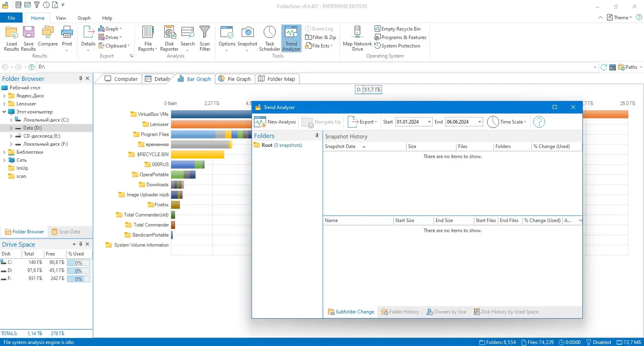Click help icon in Trend Analyzer toolbar
This screenshot has height=346, width=644.
pos(539,122)
